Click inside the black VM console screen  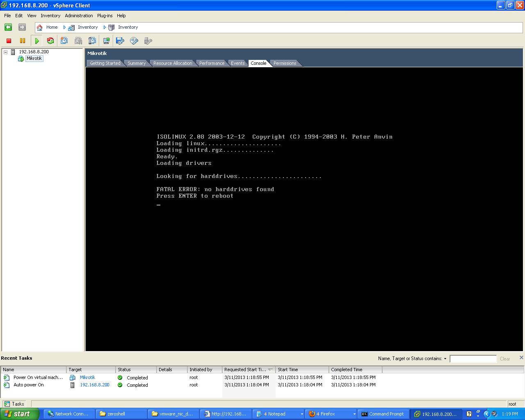point(304,209)
